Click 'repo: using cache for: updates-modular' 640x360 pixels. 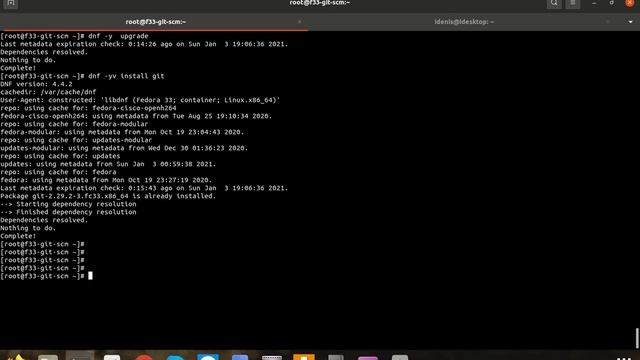76,140
